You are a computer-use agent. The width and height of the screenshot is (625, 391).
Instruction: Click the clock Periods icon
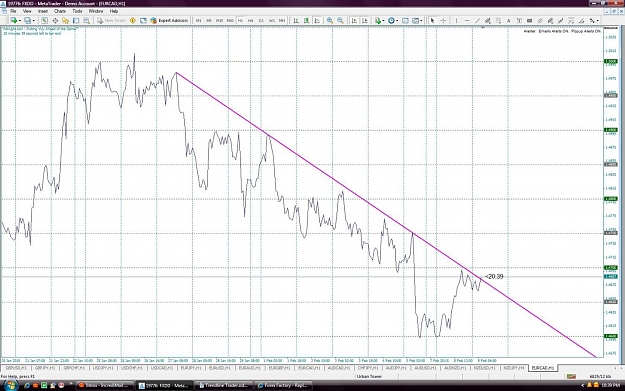pyautogui.click(x=391, y=20)
